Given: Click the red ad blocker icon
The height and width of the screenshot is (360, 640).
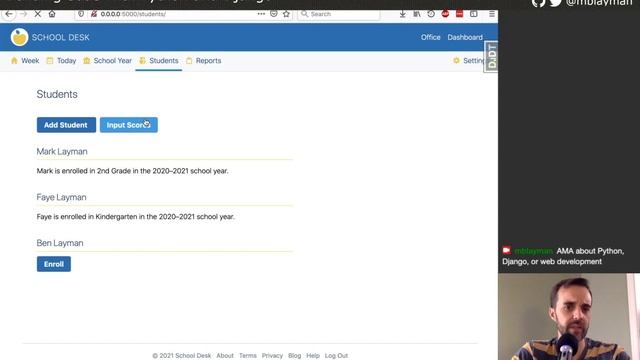Looking at the screenshot, I should (x=445, y=14).
